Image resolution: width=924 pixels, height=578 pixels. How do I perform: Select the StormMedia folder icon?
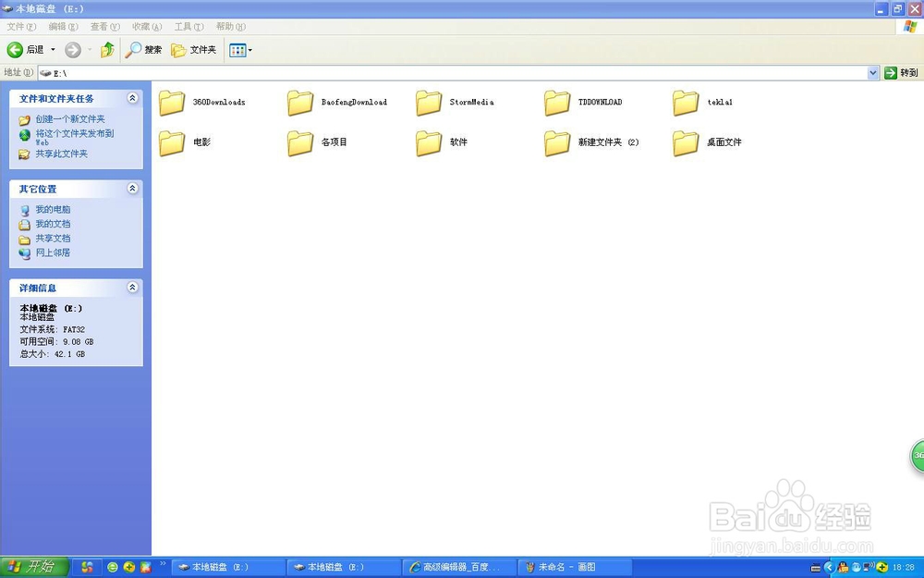coord(429,102)
